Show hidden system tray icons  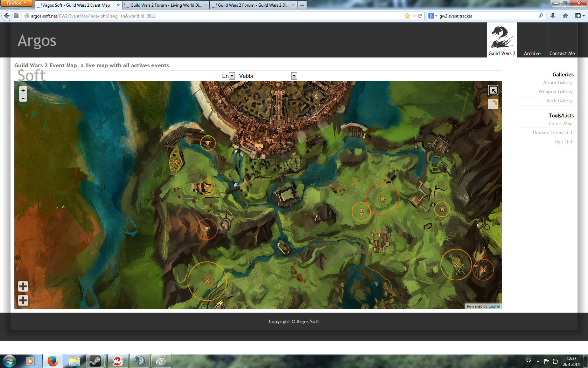click(x=538, y=361)
